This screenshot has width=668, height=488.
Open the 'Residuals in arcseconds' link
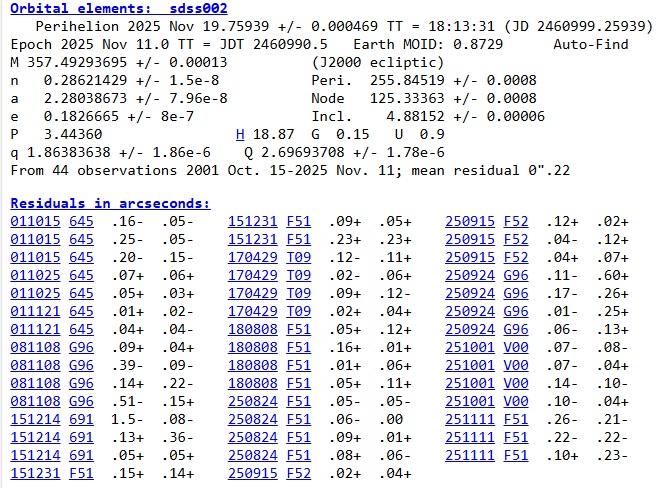110,203
